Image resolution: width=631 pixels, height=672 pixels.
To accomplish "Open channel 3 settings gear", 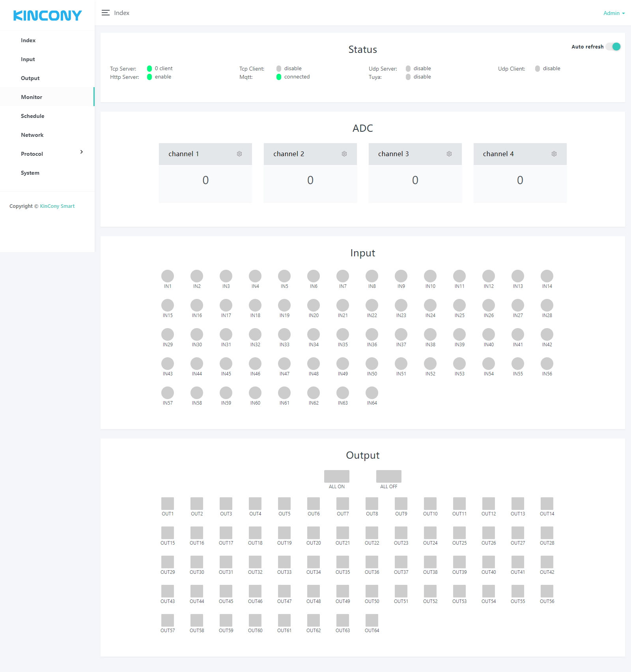I will point(449,154).
